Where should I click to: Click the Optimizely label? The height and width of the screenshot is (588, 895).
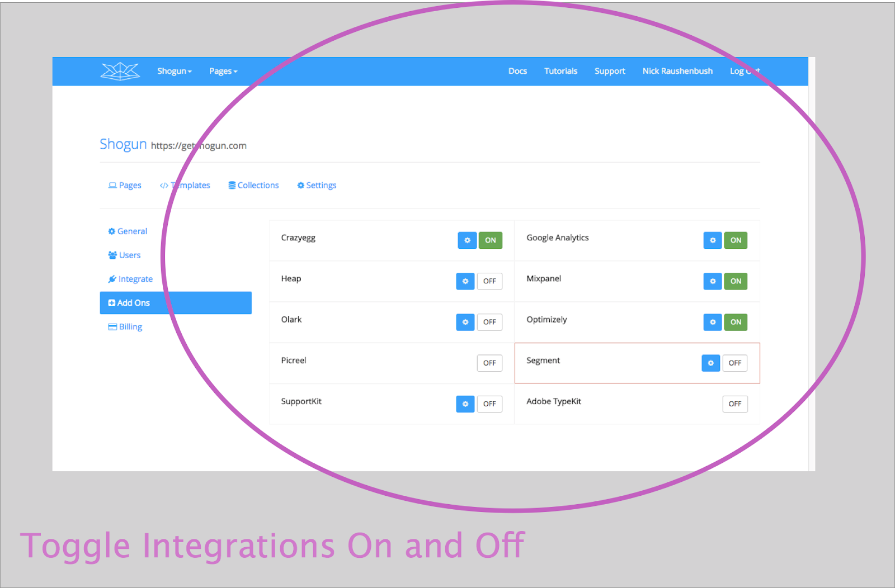point(547,320)
